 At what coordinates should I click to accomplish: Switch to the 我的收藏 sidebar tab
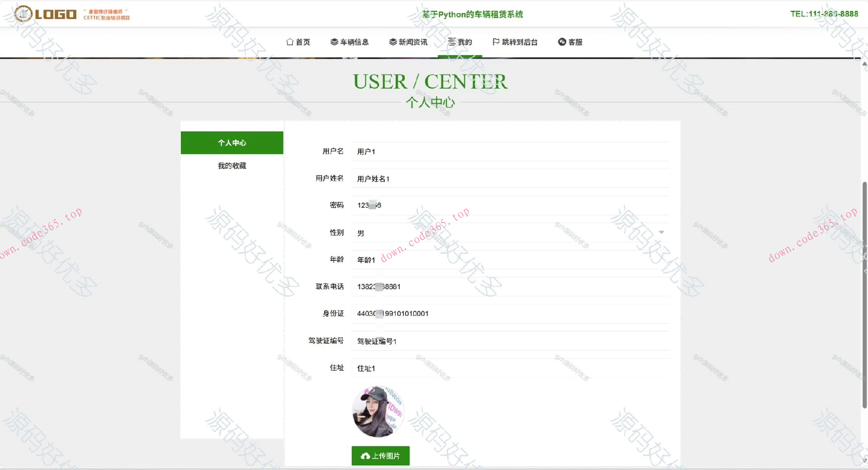(x=231, y=165)
